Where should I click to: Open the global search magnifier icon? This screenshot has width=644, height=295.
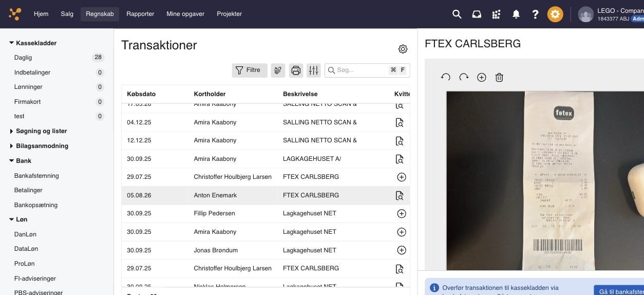457,14
